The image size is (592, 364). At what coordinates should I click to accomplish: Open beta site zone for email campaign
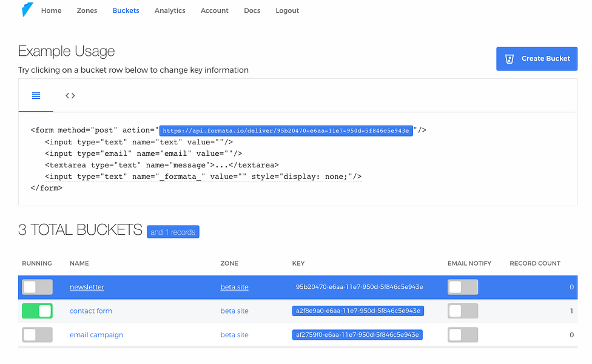click(235, 335)
